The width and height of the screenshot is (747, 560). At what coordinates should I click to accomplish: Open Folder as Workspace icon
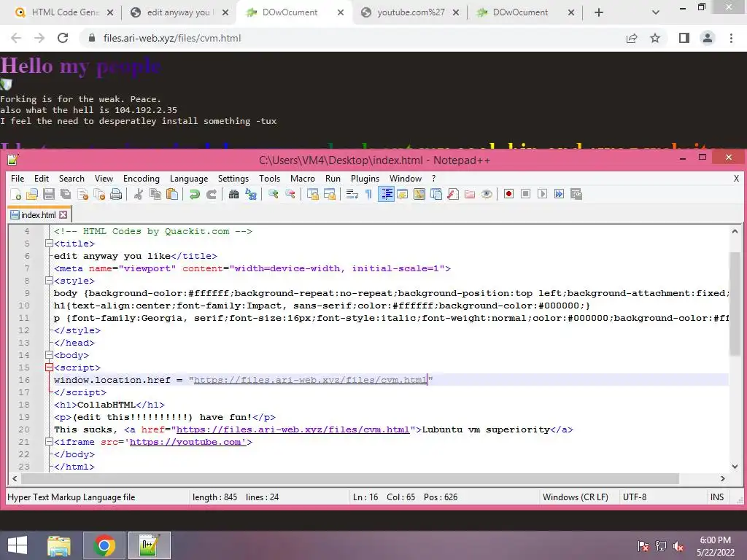[x=470, y=194]
